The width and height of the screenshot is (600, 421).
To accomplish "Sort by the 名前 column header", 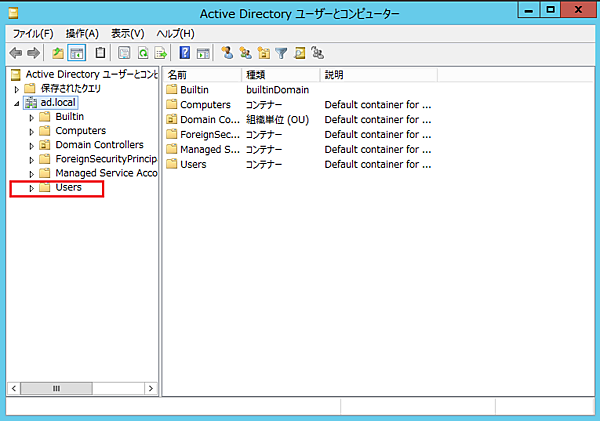I will coord(203,75).
